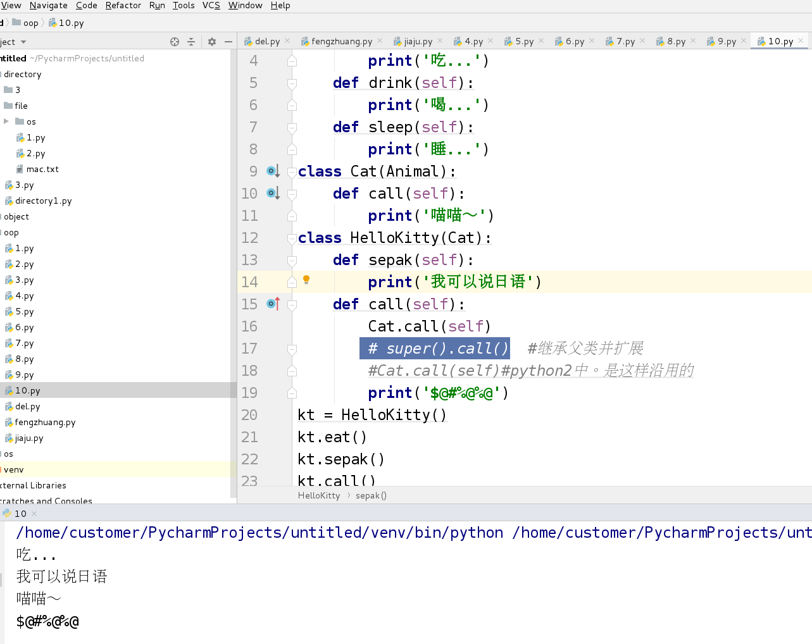Screen dimensions: 812x644
Task: Open the project view dropdown arrow
Action: tap(23, 42)
